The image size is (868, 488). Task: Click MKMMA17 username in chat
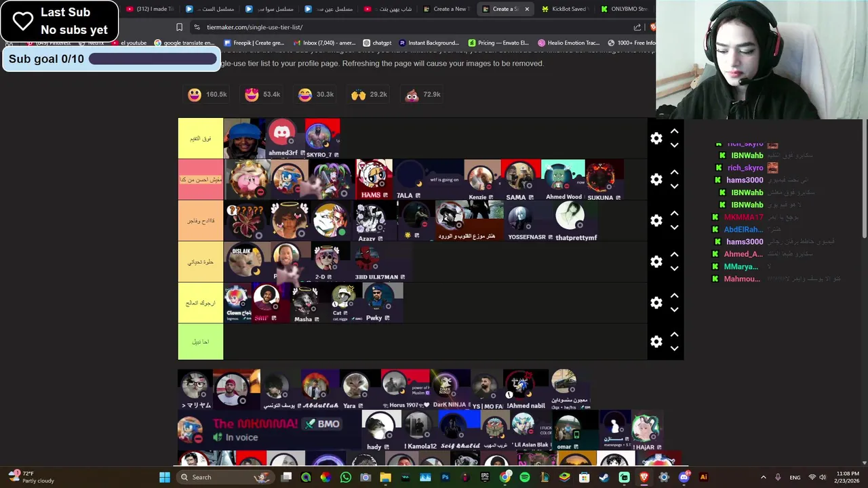point(743,217)
